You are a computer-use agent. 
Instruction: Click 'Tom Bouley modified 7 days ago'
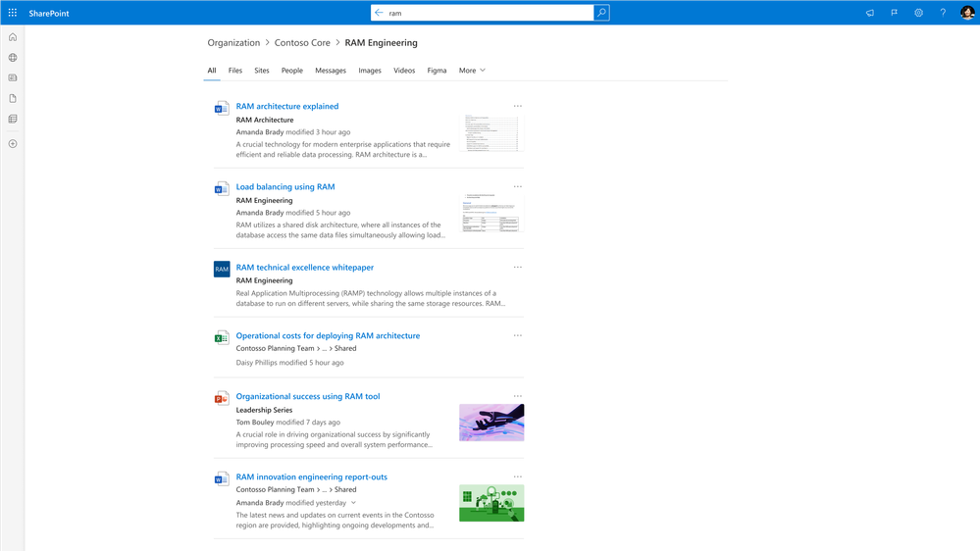tap(288, 423)
